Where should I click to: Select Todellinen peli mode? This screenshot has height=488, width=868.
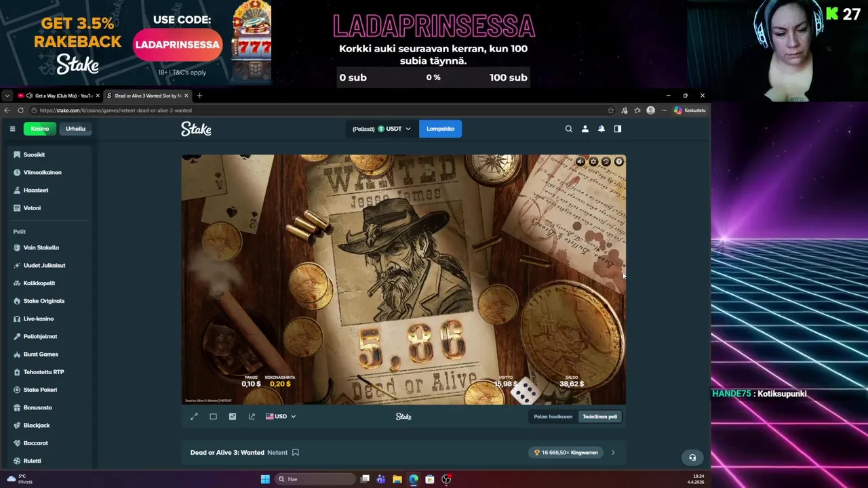pos(599,416)
